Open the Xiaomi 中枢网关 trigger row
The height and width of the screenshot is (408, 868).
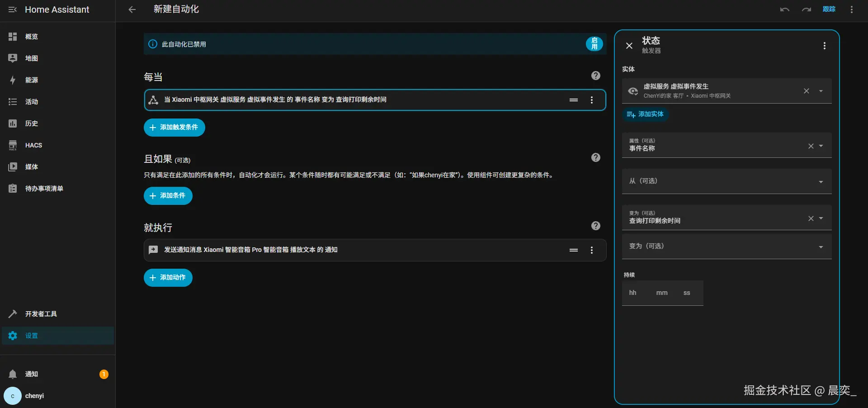click(375, 100)
